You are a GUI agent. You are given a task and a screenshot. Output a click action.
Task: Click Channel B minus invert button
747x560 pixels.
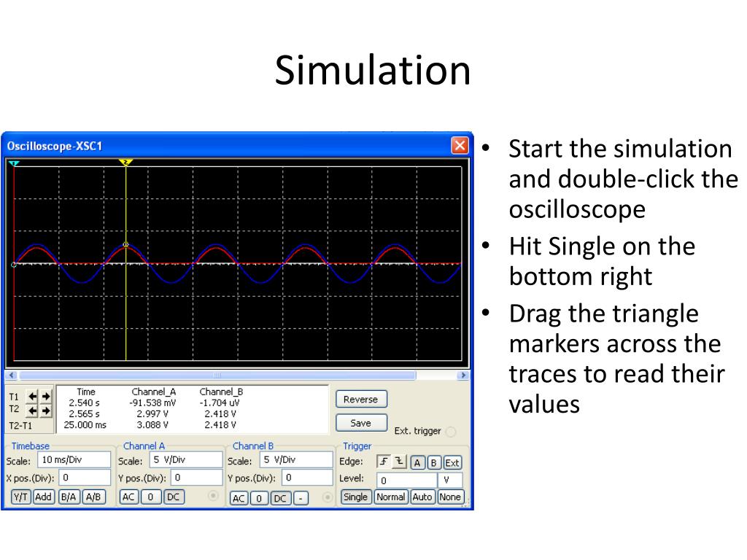pyautogui.click(x=301, y=498)
